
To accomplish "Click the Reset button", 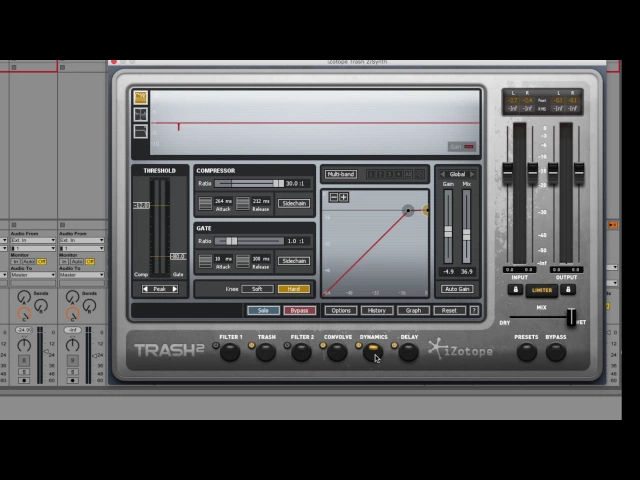I will tap(449, 311).
